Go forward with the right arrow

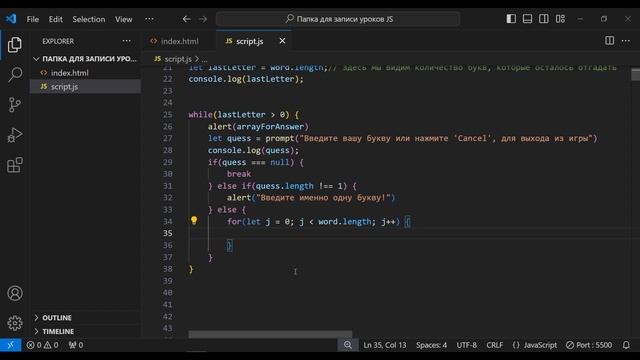[x=203, y=19]
